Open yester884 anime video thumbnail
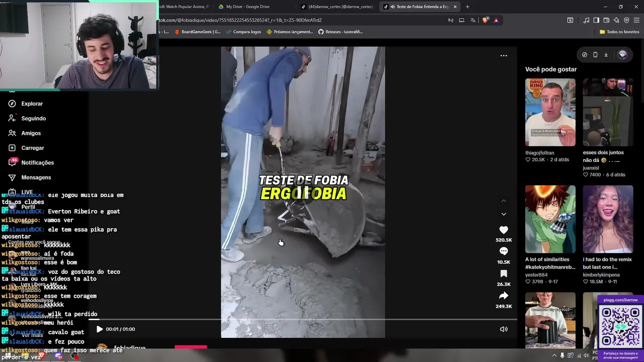The width and height of the screenshot is (644, 362). click(550, 219)
